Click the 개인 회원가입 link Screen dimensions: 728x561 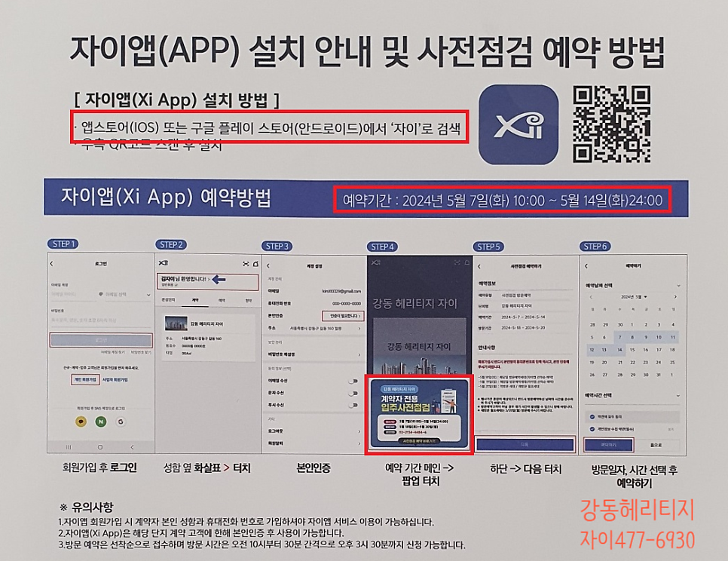click(x=85, y=379)
